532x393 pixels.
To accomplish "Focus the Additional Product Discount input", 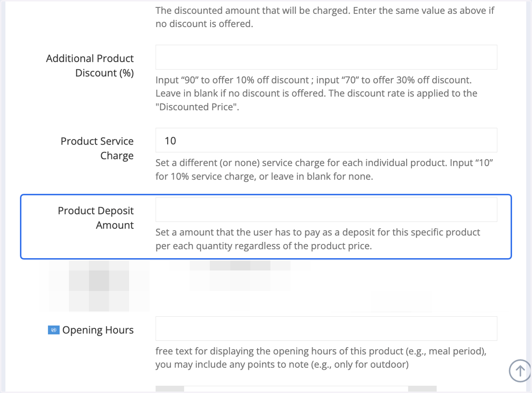I will [x=326, y=57].
